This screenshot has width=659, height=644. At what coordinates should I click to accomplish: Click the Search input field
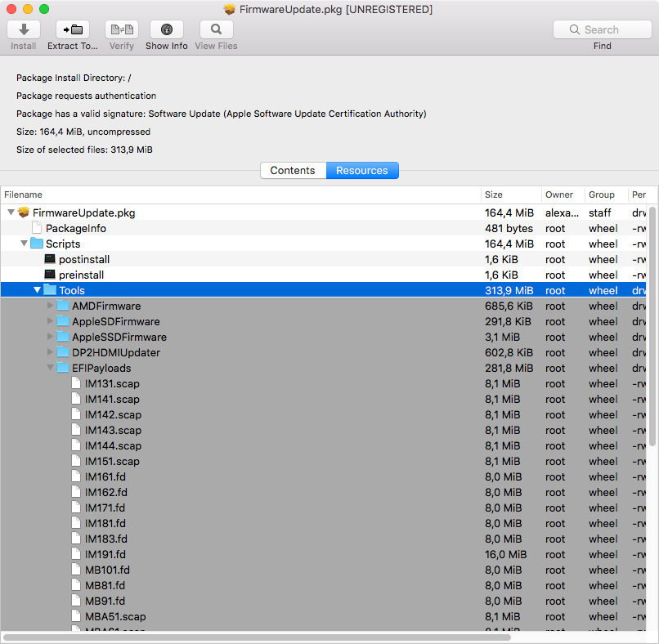[x=603, y=29]
